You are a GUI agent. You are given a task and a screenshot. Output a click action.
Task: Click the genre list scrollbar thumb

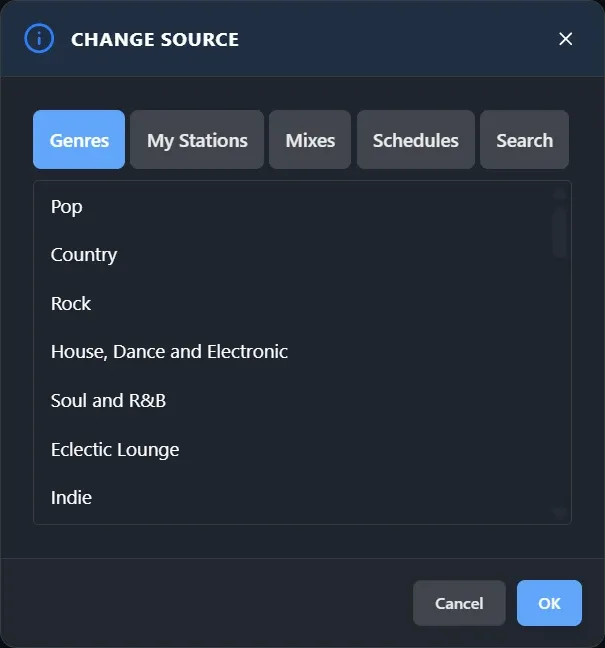560,232
